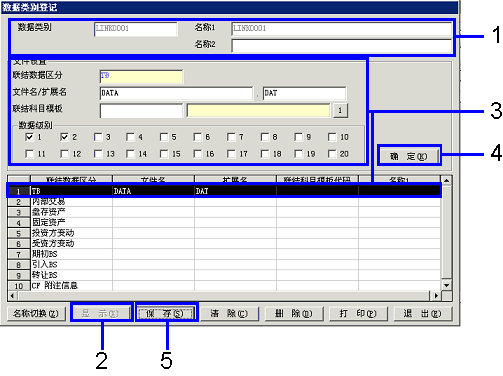This screenshot has width=503, height=376.
Task: Enable data level checkbox 3
Action: tap(98, 137)
